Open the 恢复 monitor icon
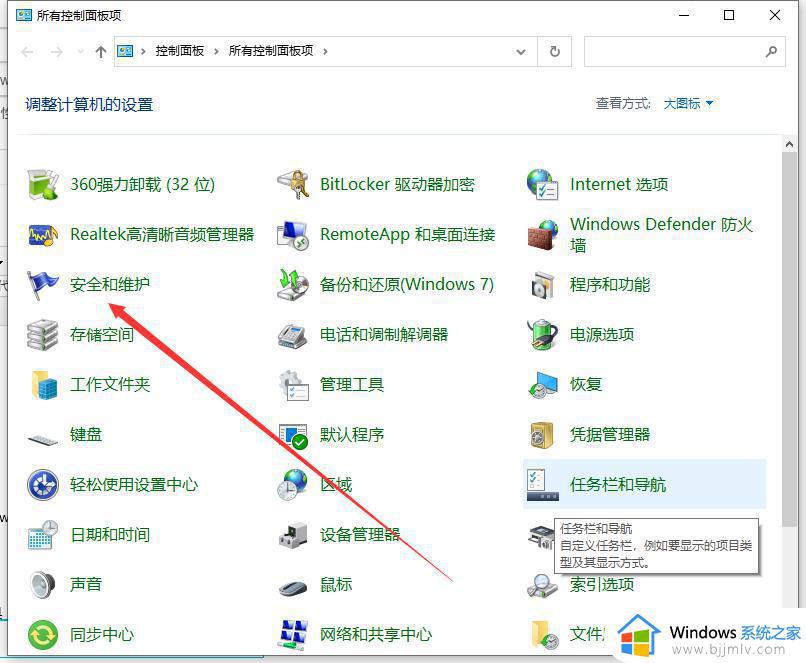806x663 pixels. [542, 384]
